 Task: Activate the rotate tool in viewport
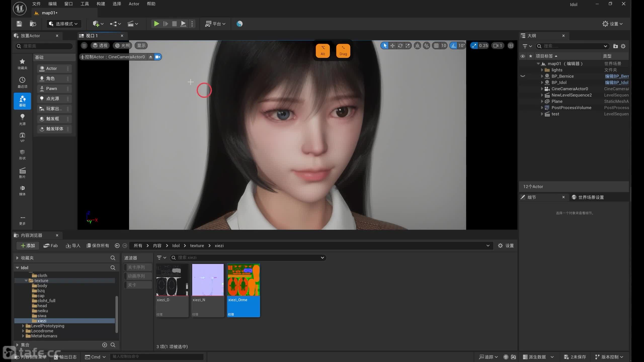pos(400,46)
